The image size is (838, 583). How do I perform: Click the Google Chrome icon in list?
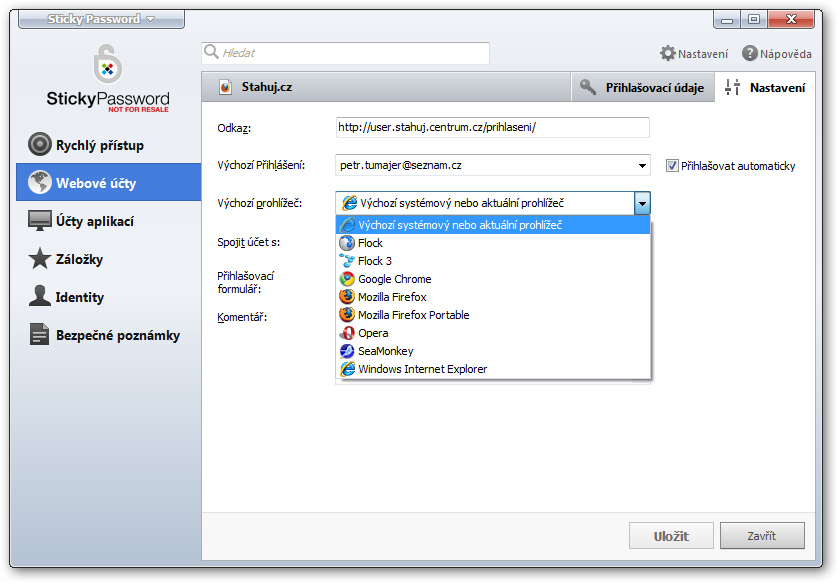pos(347,279)
